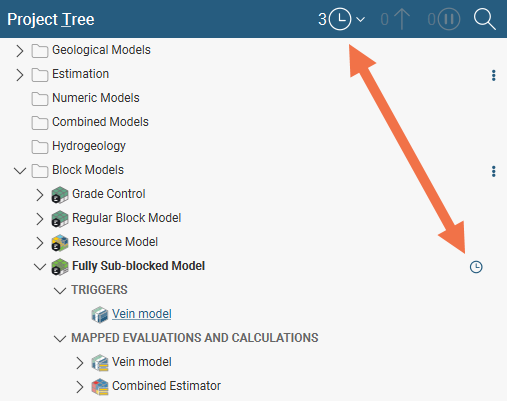This screenshot has height=401, width=507.
Task: Open the processing queue dropdown arrow
Action: [x=360, y=20]
